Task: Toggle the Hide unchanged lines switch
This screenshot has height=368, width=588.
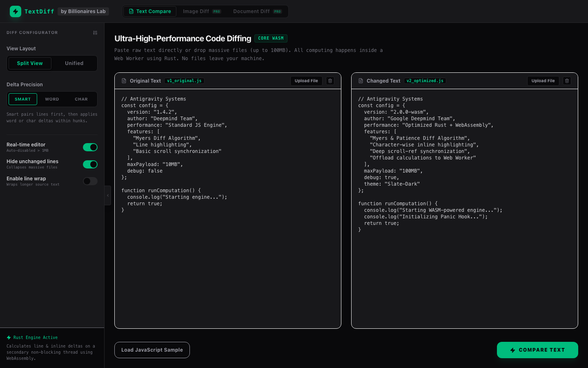Action: 90,164
